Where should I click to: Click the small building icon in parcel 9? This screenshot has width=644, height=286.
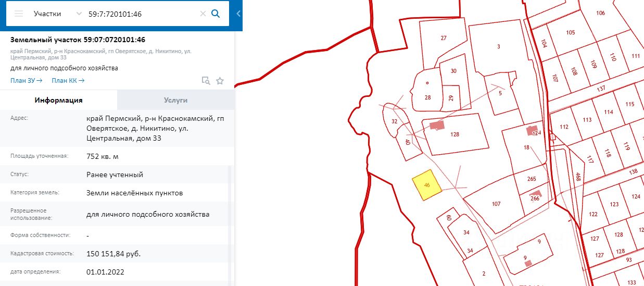coord(528,263)
